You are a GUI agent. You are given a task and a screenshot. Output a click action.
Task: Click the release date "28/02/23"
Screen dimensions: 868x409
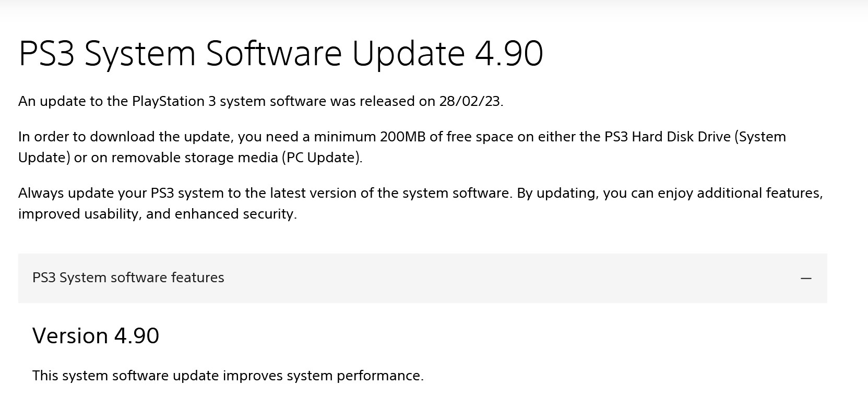(x=470, y=101)
